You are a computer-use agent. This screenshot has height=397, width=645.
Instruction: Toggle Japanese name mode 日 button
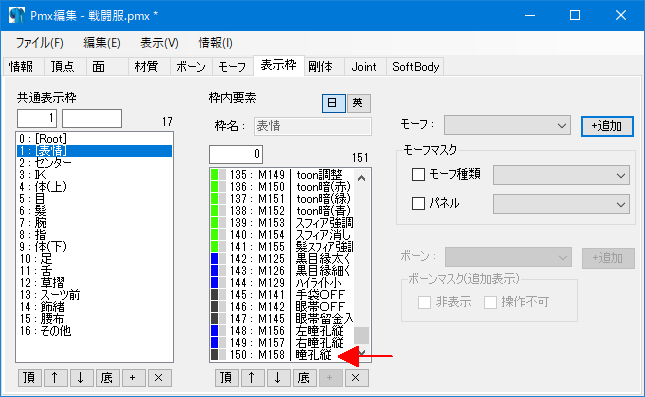point(334,103)
